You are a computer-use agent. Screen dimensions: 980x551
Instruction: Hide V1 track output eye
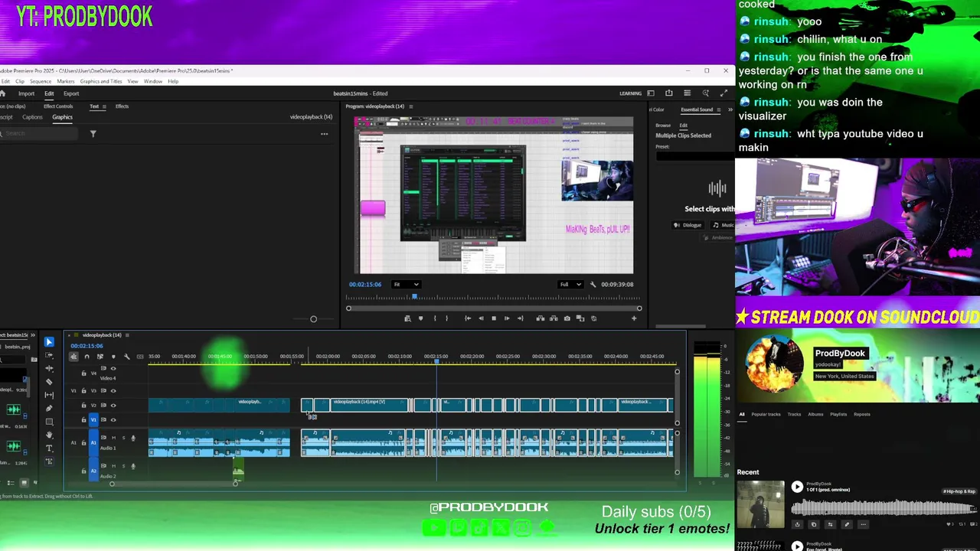tap(113, 419)
